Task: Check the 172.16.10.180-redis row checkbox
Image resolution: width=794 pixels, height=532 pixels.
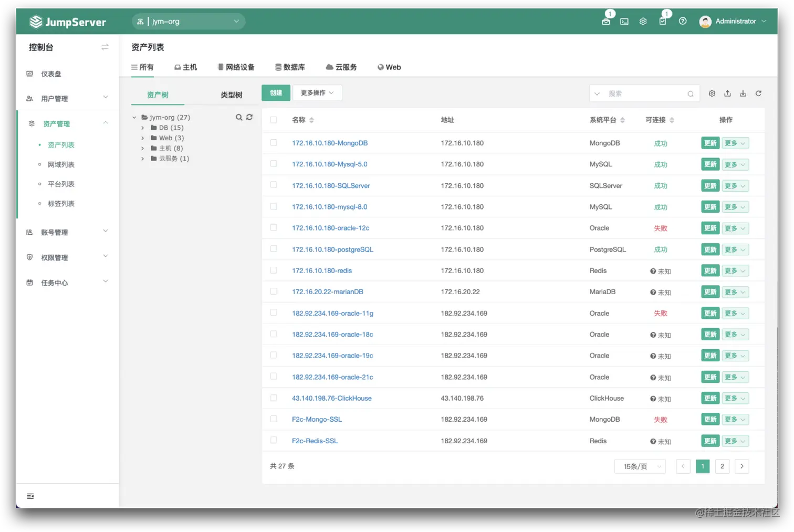Action: 274,270
